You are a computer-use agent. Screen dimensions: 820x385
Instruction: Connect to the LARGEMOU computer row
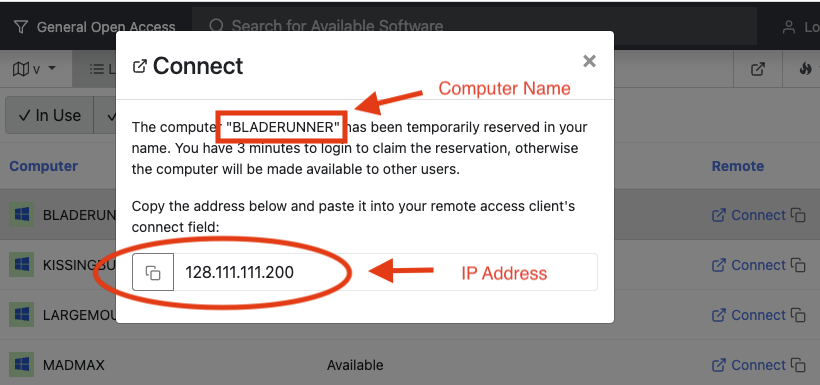(749, 315)
